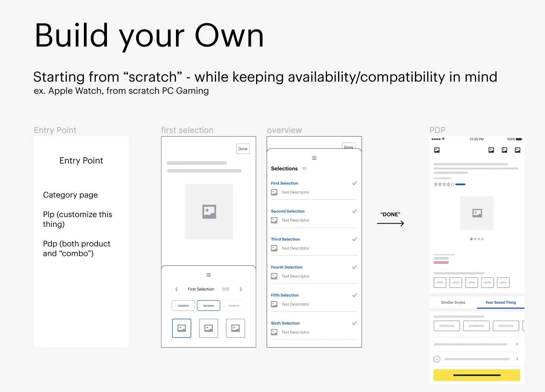
Task: Click the Selections heading in overview
Action: [284, 168]
